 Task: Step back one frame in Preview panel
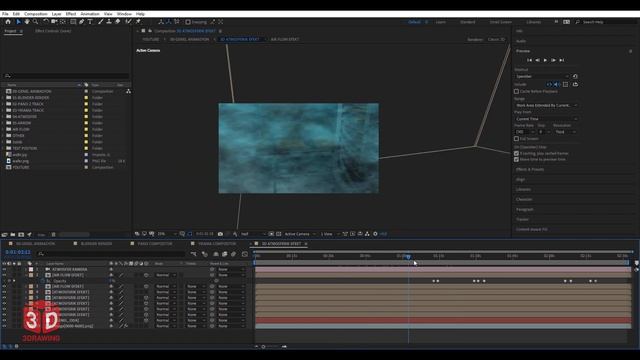click(x=538, y=60)
